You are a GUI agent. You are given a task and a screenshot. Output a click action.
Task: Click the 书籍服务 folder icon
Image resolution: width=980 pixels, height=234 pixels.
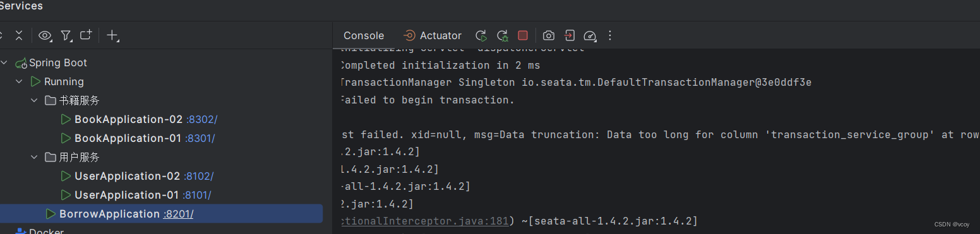click(x=51, y=100)
